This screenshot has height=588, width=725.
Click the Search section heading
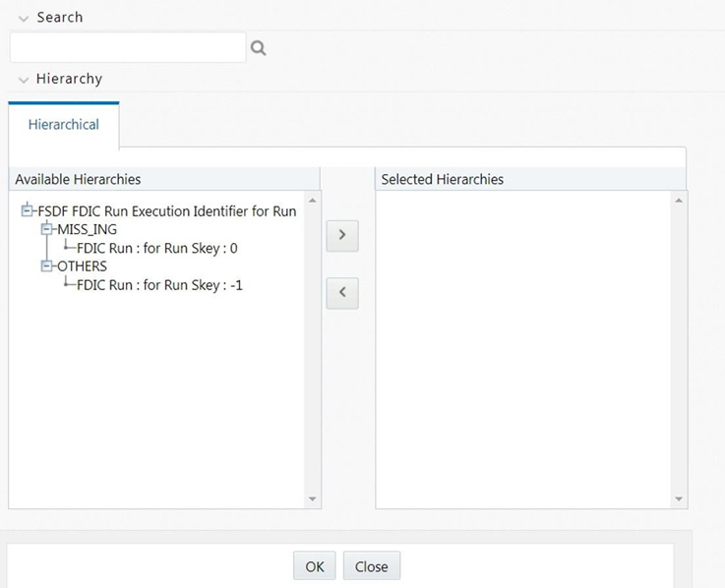[x=60, y=18]
